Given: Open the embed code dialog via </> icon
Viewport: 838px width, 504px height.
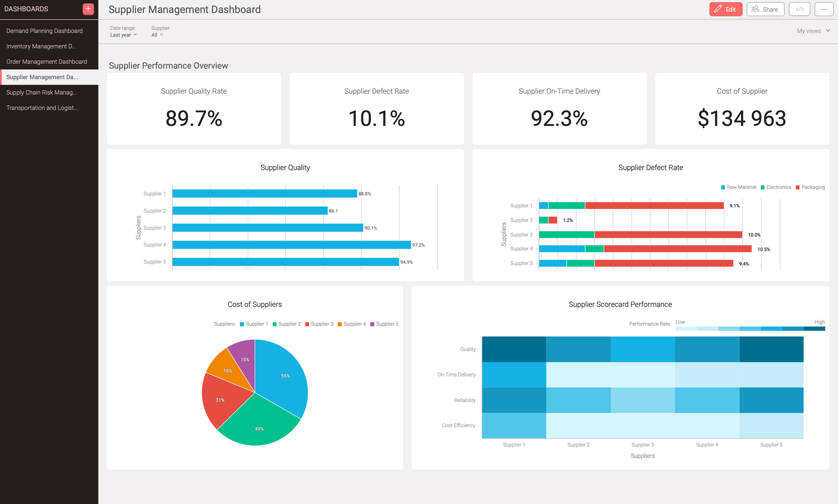Looking at the screenshot, I should pos(799,9).
